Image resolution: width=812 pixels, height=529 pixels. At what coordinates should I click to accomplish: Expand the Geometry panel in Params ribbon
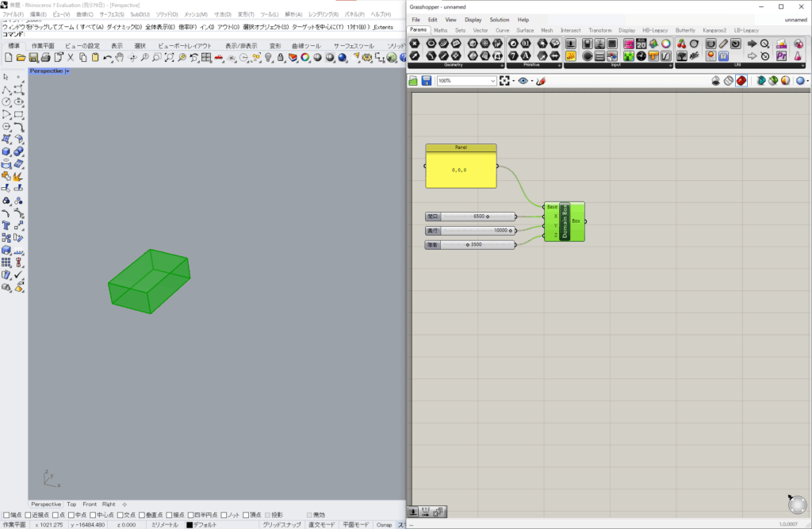point(501,65)
